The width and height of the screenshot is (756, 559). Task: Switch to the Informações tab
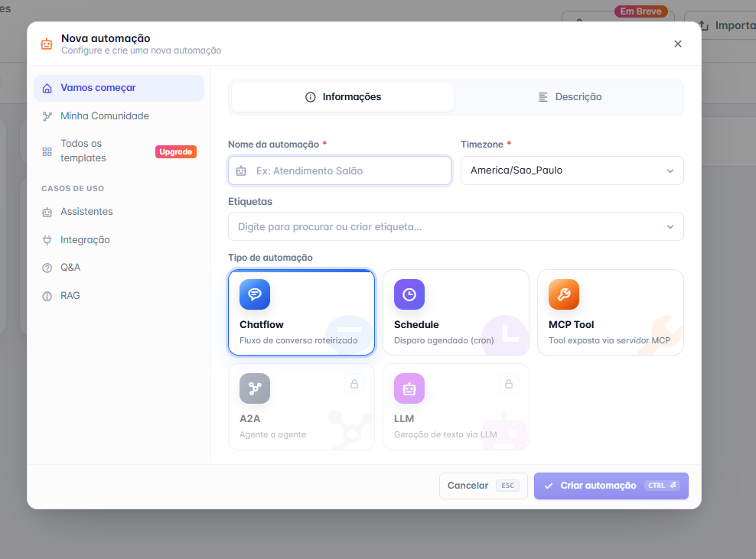click(343, 97)
